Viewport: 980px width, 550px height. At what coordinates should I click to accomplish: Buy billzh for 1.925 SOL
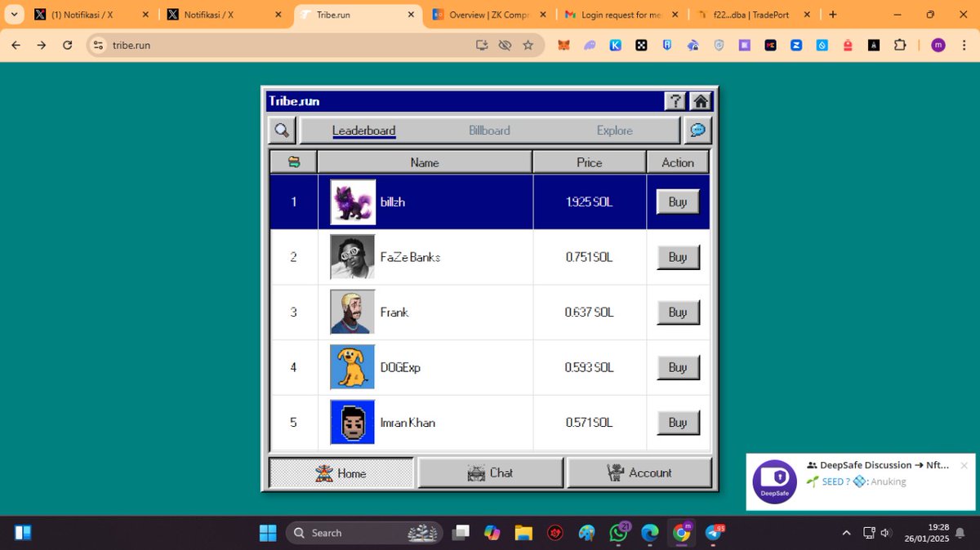(678, 202)
